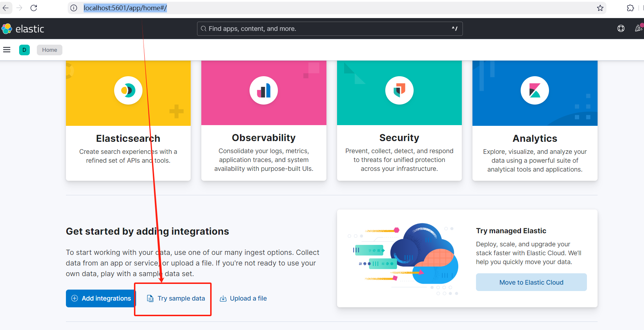Click the keyboard shortcut hint in search bar
Viewport: 644px width, 330px height.
pos(455,29)
